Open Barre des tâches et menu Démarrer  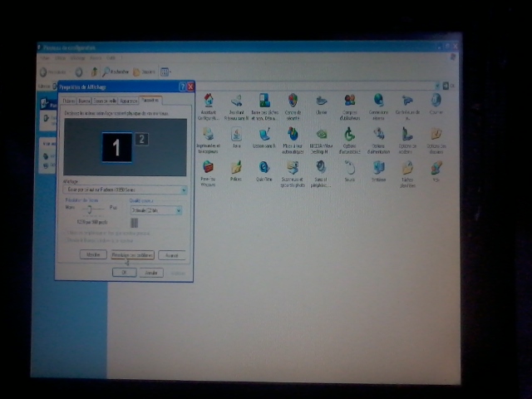coord(264,106)
